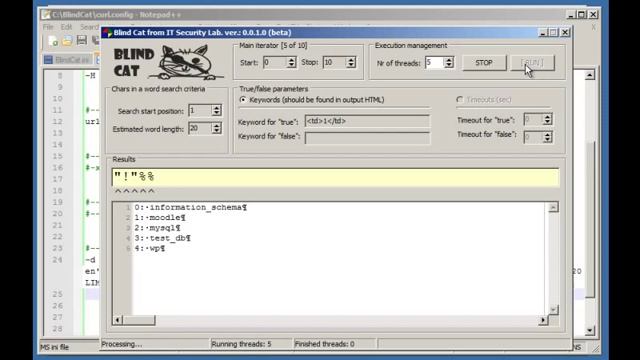The width and height of the screenshot is (640, 360).
Task: Switch to the BlindCat.ini tab in Notepad++
Action: pyautogui.click(x=68, y=60)
